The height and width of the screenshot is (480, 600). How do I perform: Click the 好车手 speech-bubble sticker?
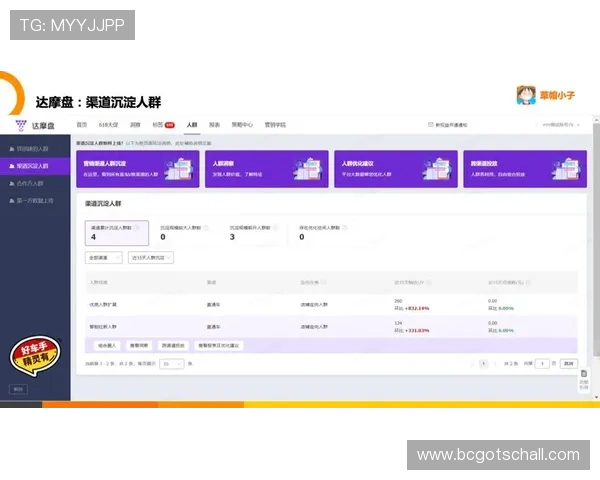coord(35,355)
